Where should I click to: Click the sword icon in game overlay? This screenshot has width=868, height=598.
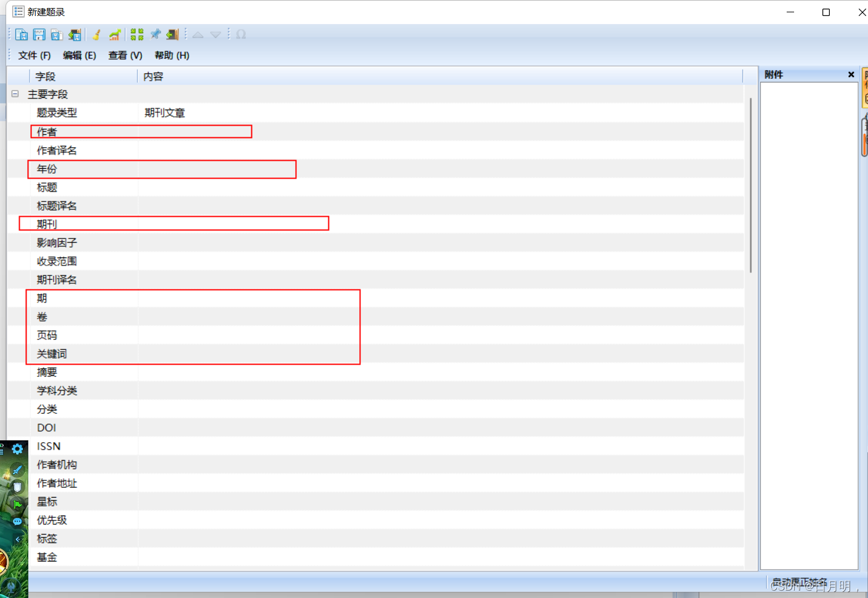point(17,470)
